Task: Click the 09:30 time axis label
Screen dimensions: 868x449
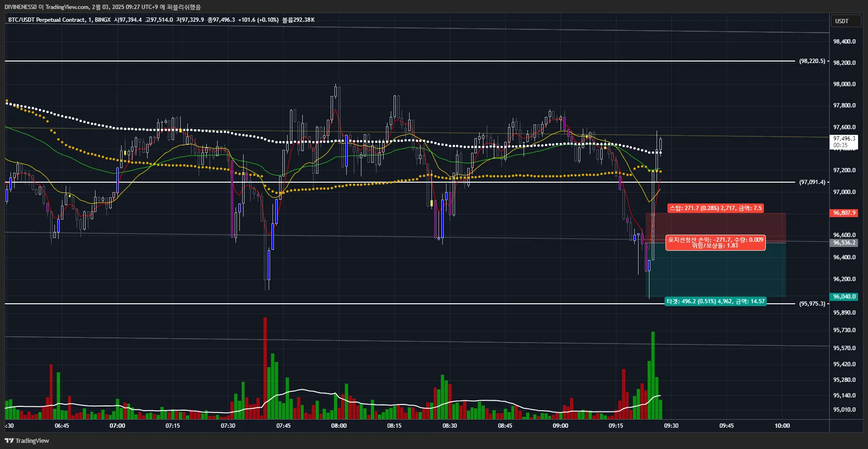Action: pos(671,426)
